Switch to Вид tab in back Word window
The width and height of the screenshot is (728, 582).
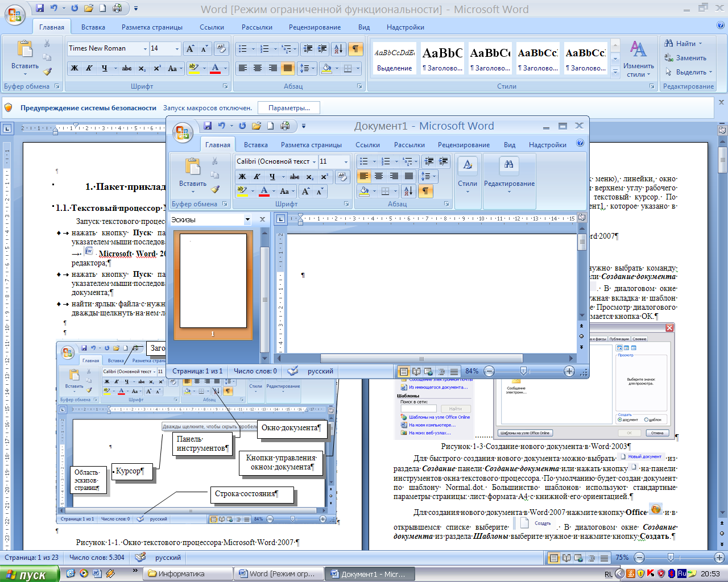tap(364, 27)
